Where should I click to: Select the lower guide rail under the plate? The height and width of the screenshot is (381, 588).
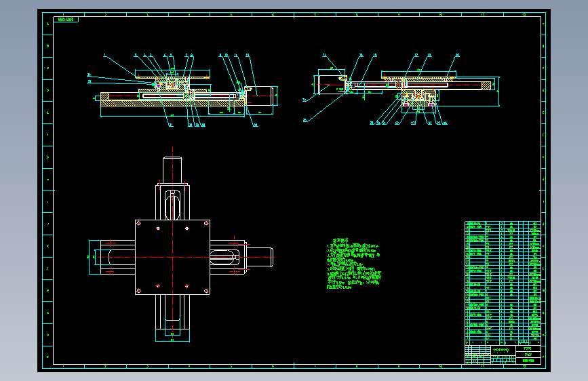point(172,312)
